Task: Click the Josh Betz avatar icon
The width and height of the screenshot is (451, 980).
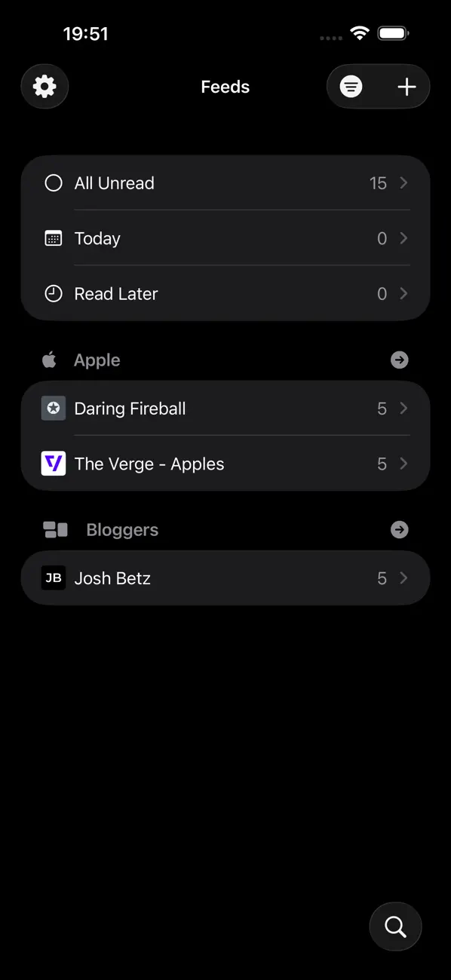Action: (53, 578)
